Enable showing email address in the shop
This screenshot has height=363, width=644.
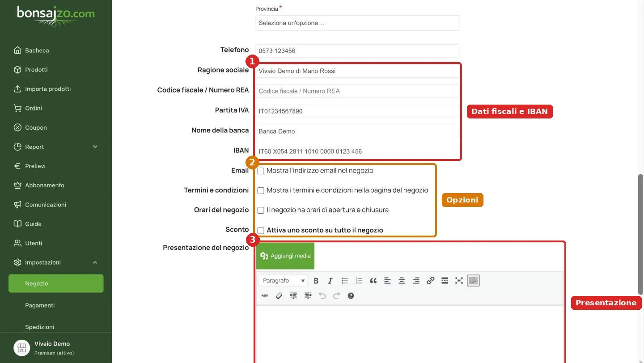coord(261,171)
